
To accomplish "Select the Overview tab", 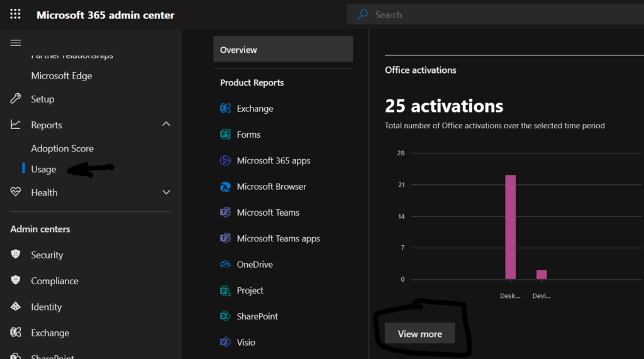I will click(x=283, y=49).
